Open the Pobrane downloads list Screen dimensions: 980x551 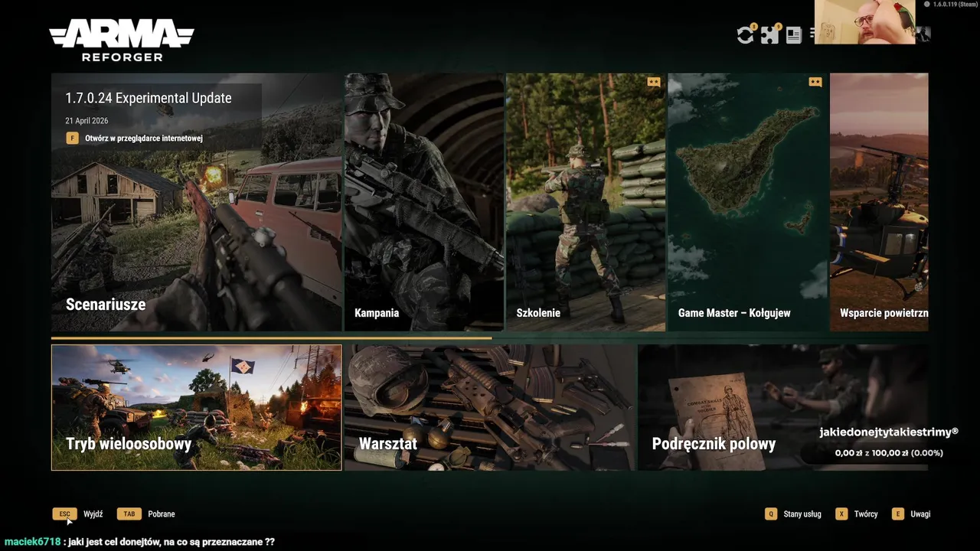point(161,514)
